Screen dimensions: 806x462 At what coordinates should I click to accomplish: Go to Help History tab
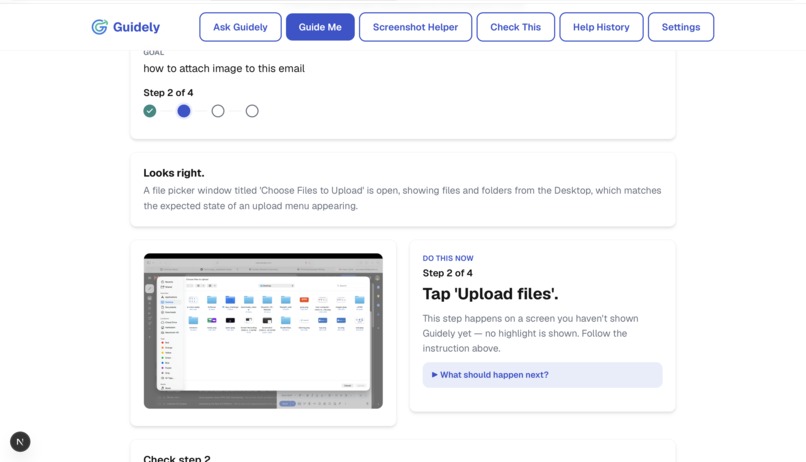601,27
